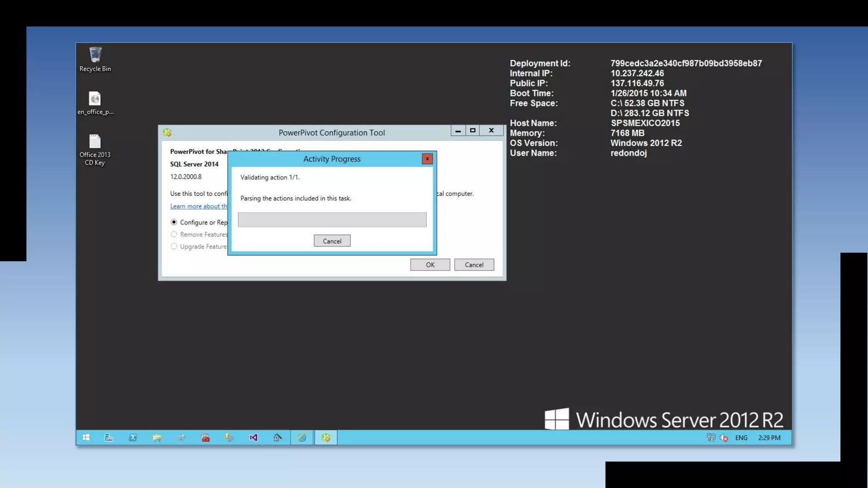Image resolution: width=868 pixels, height=488 pixels.
Task: Open Server Manager from the taskbar
Action: click(x=109, y=438)
